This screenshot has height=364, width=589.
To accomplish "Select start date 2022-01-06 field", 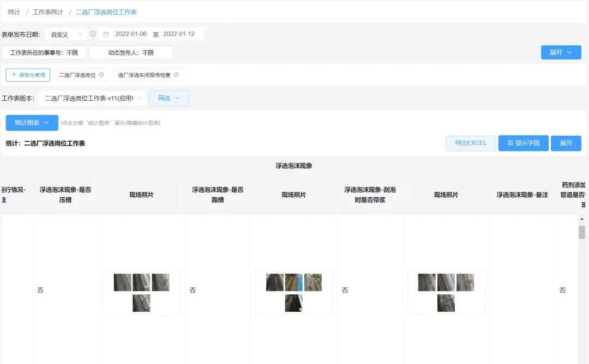I will (x=131, y=34).
